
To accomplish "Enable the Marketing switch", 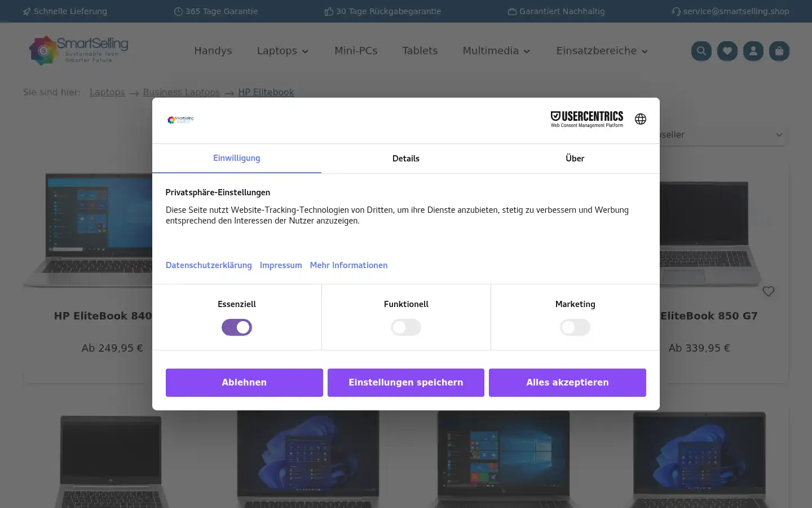I will (575, 327).
